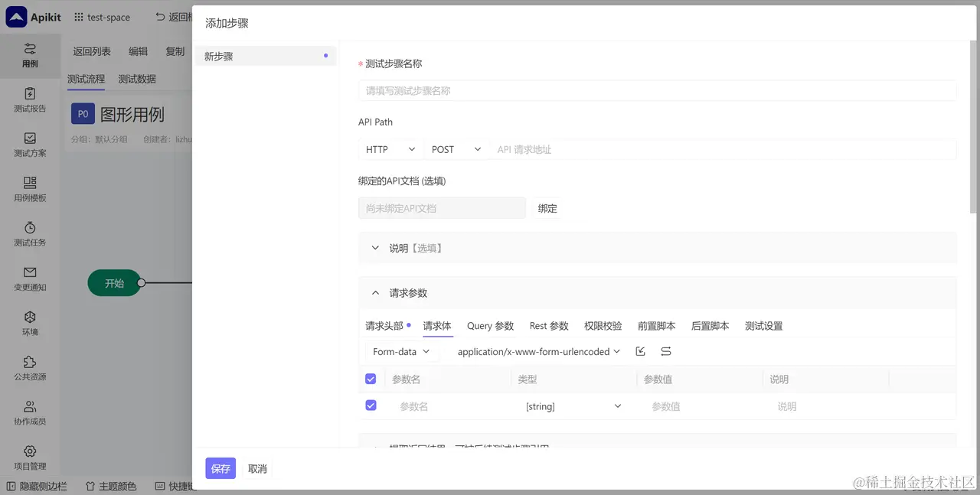Screen dimensions: 980x495
Task: Click the 图形用例 title text
Action: (132, 114)
